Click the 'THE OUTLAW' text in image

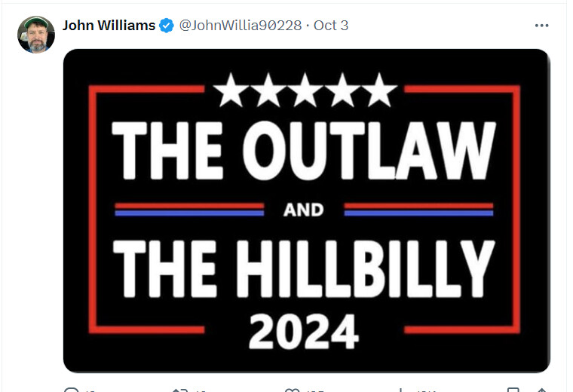pos(304,151)
